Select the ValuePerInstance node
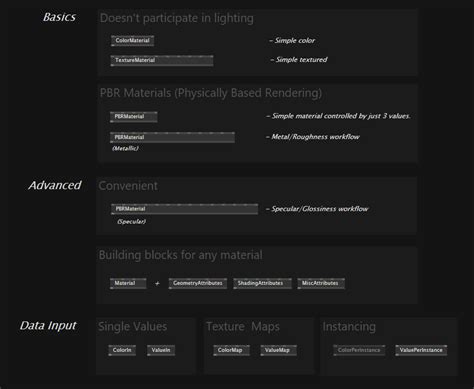Image resolution: width=474 pixels, height=389 pixels. [x=421, y=350]
